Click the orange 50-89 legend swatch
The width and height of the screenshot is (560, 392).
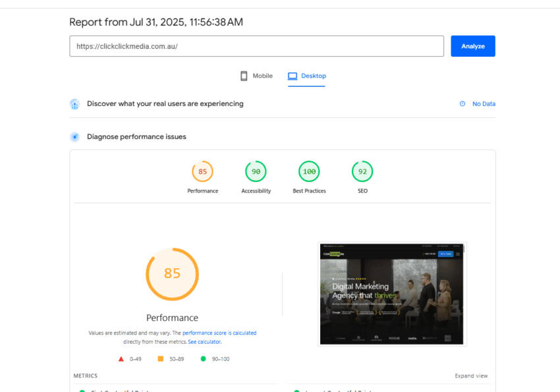[x=159, y=358]
